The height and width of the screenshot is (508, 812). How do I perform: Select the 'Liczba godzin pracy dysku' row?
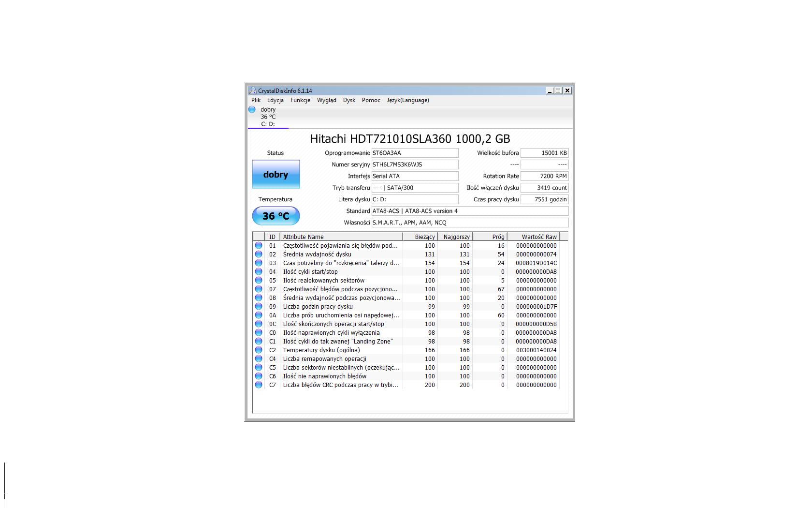[x=406, y=307]
